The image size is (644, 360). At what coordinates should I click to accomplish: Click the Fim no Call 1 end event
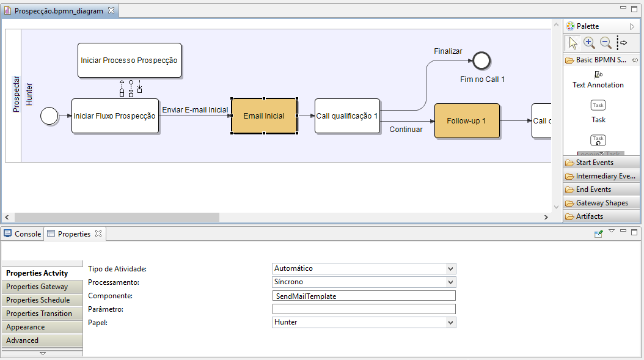[x=481, y=61]
